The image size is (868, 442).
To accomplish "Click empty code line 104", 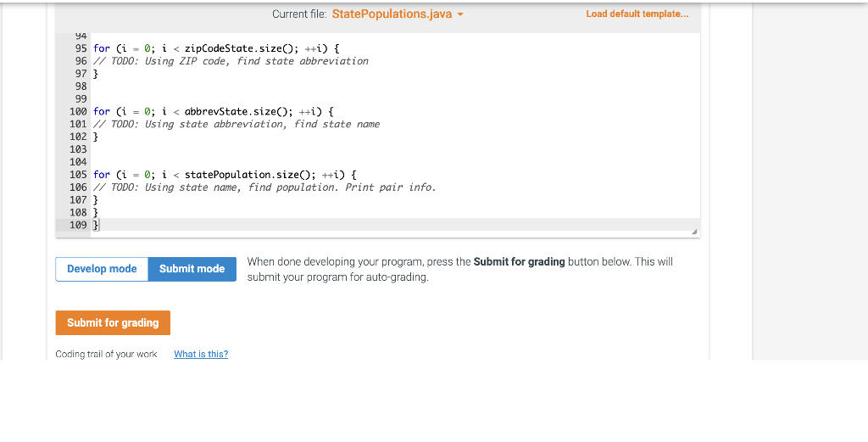I will pyautogui.click(x=395, y=162).
